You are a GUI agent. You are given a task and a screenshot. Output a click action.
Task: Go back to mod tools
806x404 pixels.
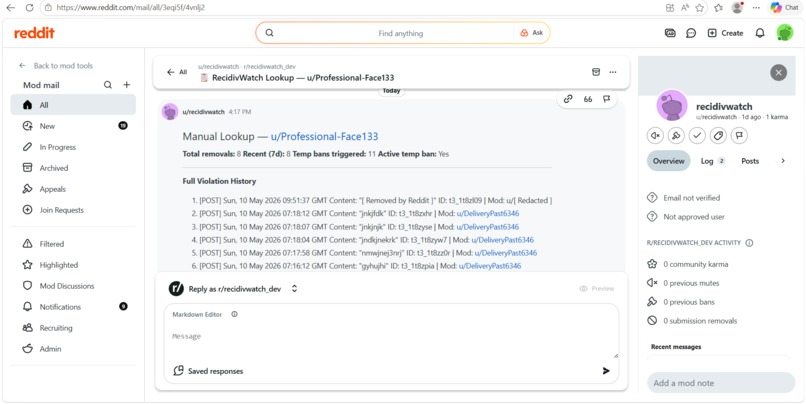coord(56,66)
